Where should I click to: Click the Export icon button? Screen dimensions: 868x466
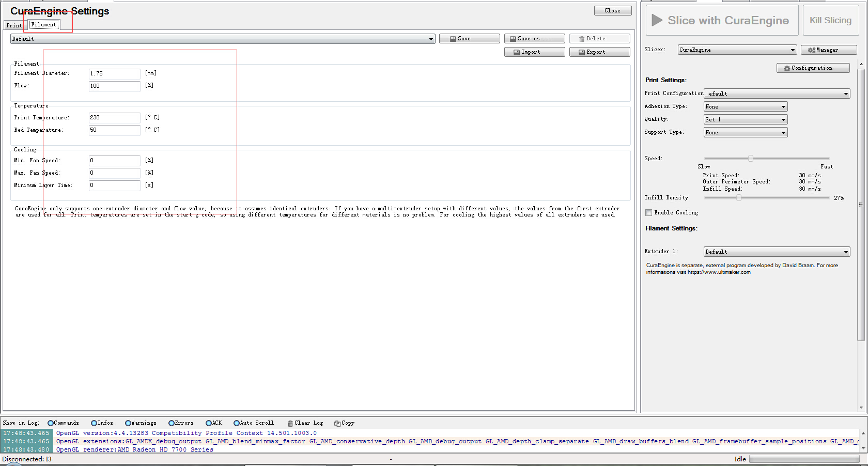tap(582, 52)
